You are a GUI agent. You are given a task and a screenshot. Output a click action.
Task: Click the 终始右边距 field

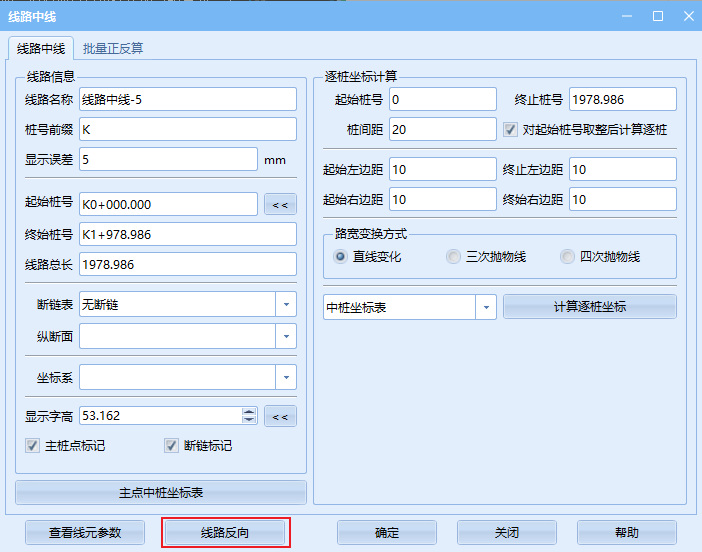pyautogui.click(x=623, y=199)
